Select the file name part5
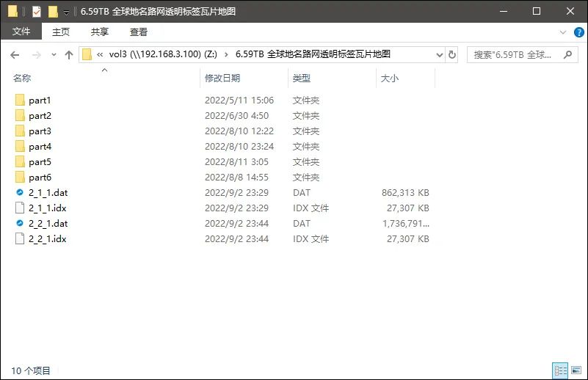 [40, 162]
